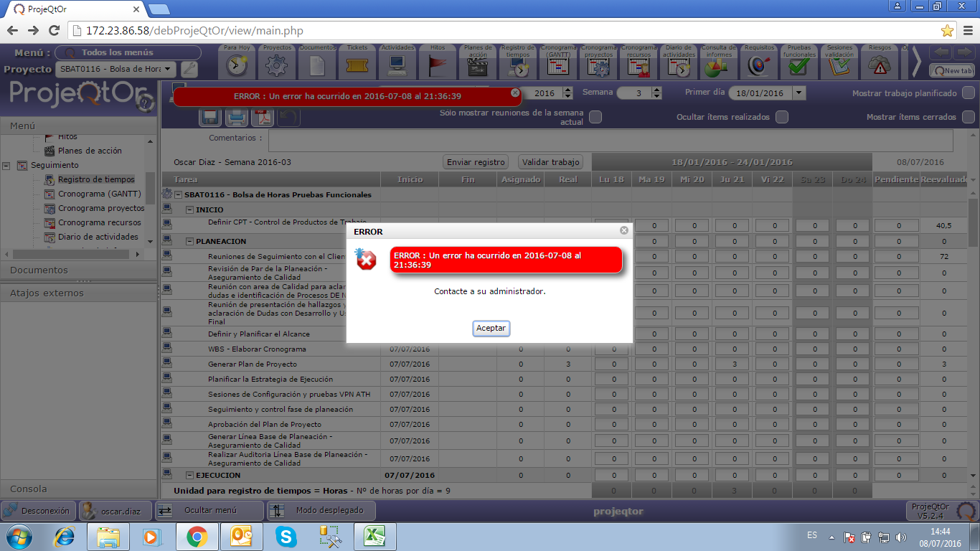
Task: Collapse the EJECUCION task group
Action: pos(189,475)
